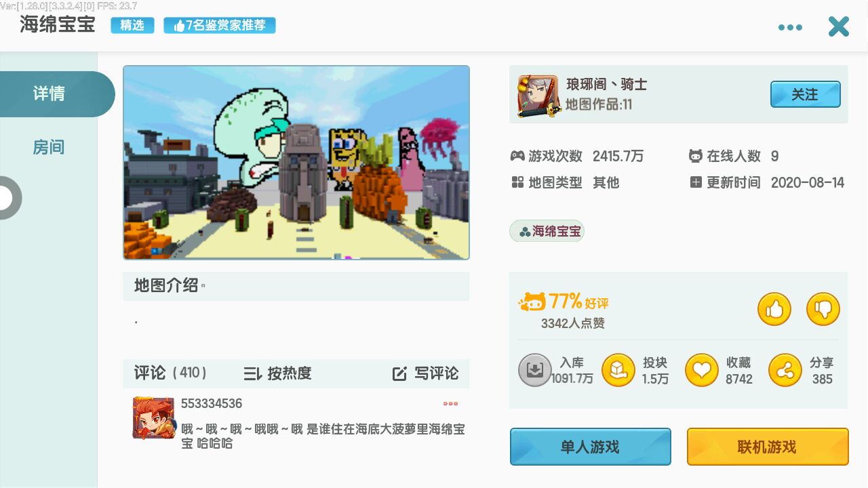View the 7名鉴赏家推荐 badge
The width and height of the screenshot is (868, 488).
(x=220, y=26)
